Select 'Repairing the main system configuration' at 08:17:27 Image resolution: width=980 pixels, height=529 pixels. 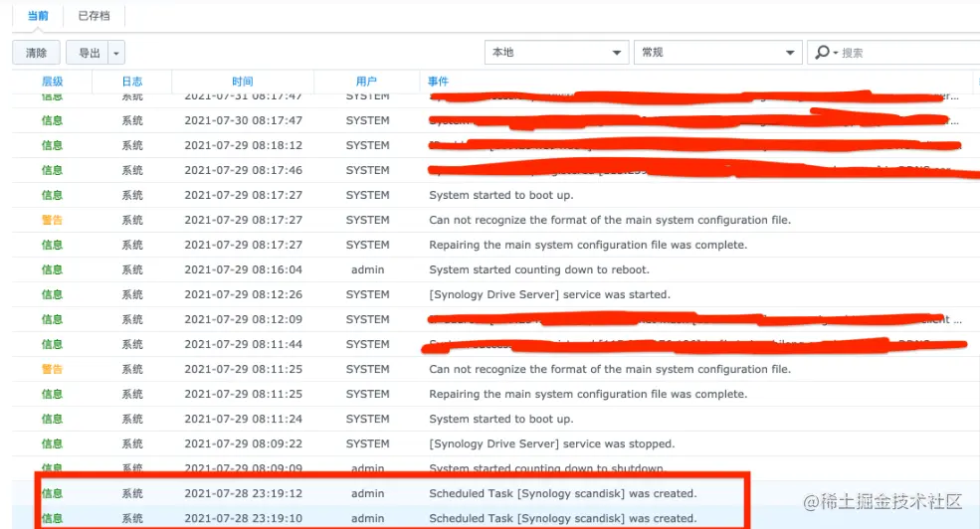(496, 245)
